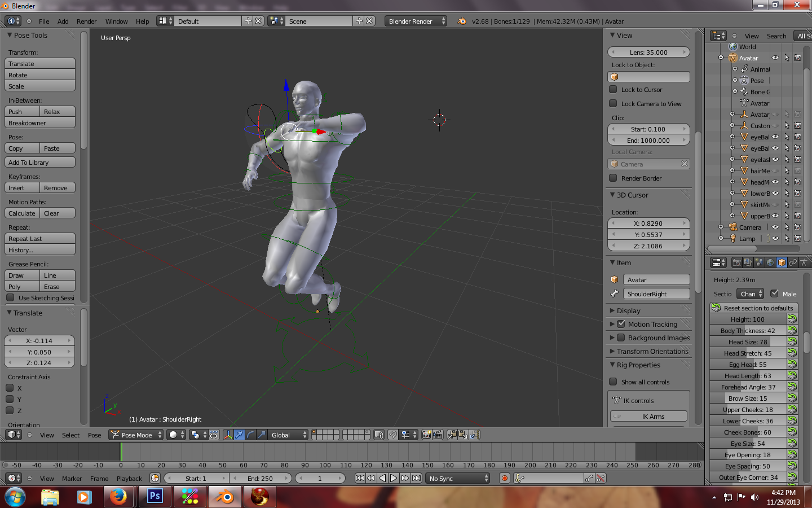Select the rotate manipulator arc icon

coord(250,435)
